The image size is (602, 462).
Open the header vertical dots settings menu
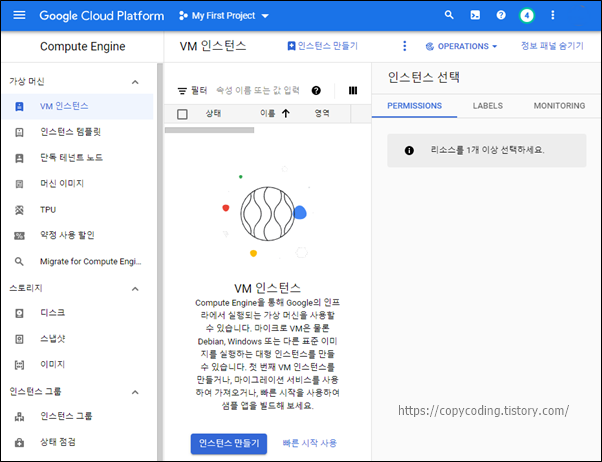[x=553, y=15]
